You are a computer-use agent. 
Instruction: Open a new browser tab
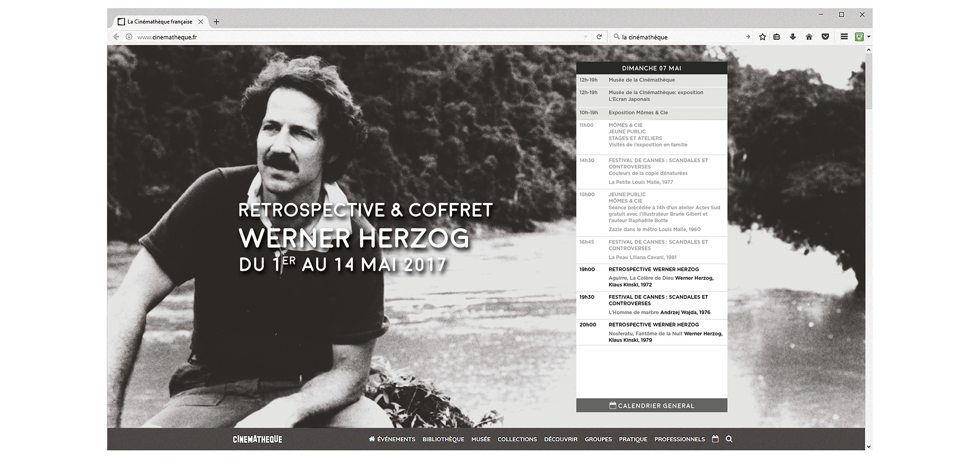(x=216, y=21)
